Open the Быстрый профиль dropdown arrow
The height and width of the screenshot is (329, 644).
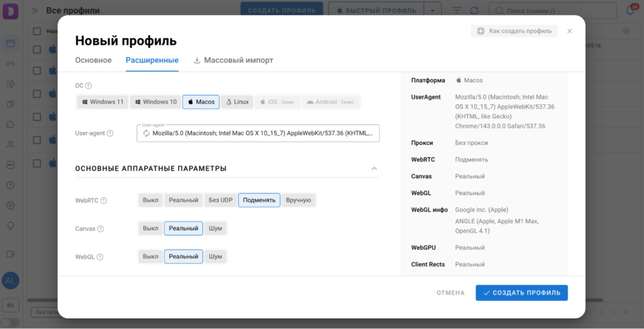[432, 11]
